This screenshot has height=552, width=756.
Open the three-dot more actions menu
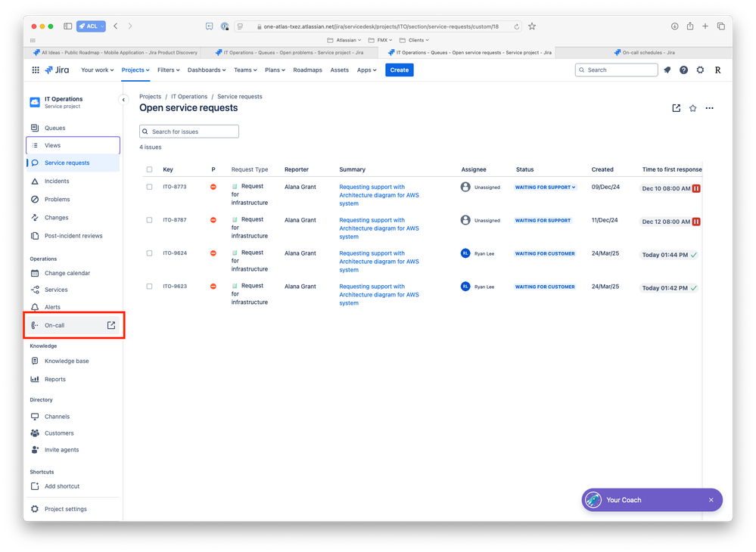click(709, 108)
